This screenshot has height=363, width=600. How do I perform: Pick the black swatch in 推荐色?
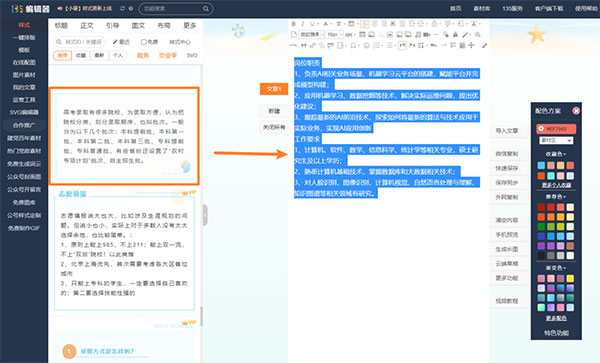[x=541, y=256]
